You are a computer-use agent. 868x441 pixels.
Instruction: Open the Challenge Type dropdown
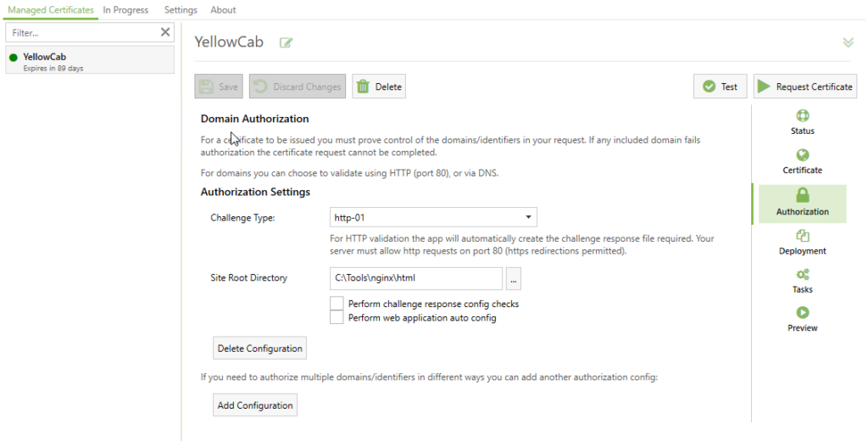click(x=433, y=217)
